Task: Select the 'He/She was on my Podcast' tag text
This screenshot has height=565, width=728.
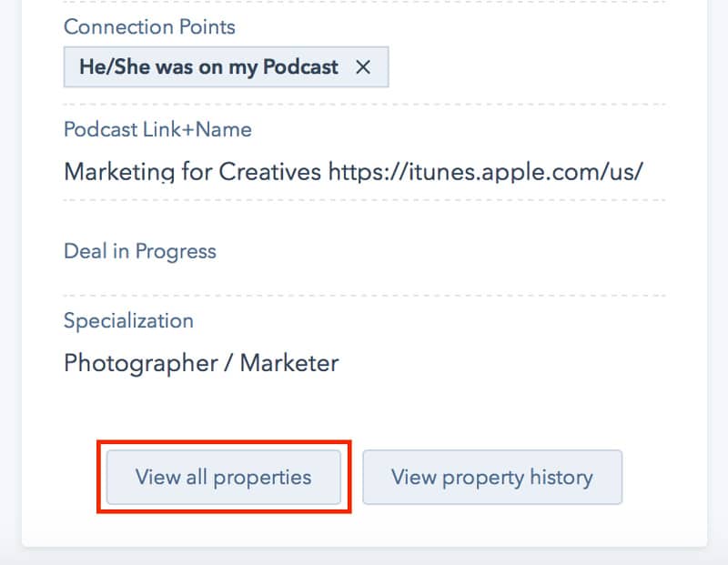Action: coord(207,66)
